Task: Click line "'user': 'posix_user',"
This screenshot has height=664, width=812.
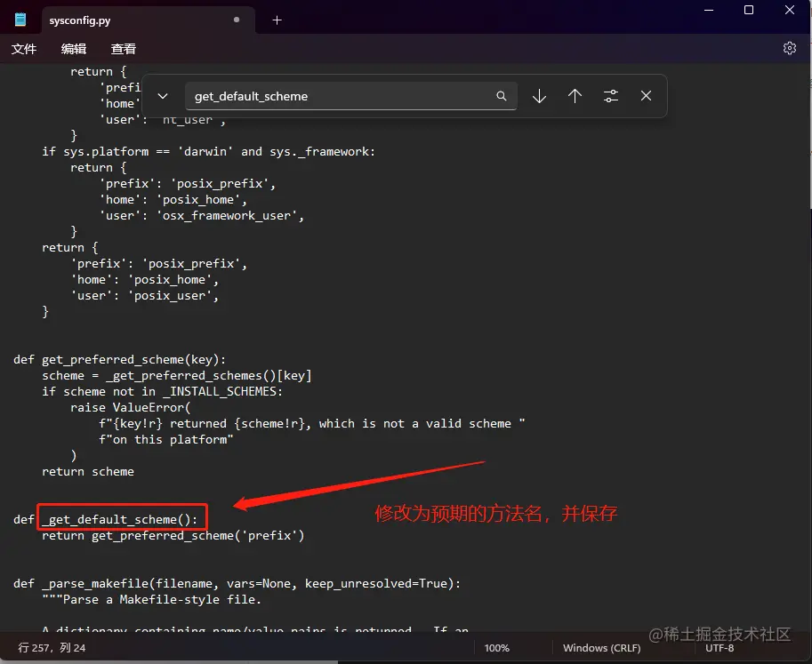Action: (145, 295)
